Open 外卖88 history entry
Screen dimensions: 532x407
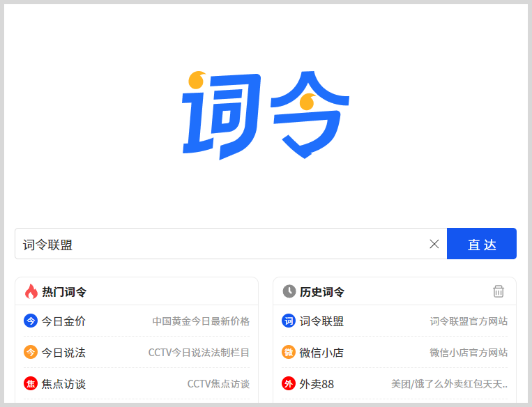[x=317, y=384]
